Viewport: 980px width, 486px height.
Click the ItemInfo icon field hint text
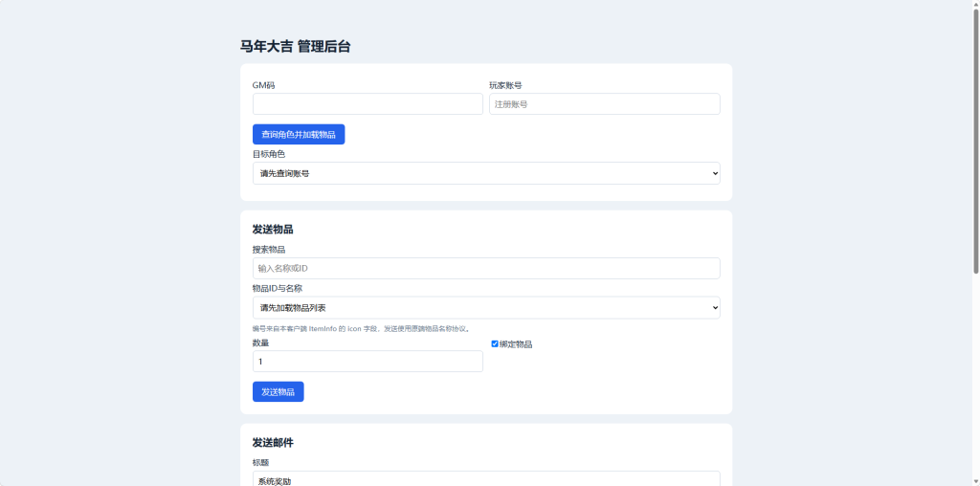pos(361,328)
